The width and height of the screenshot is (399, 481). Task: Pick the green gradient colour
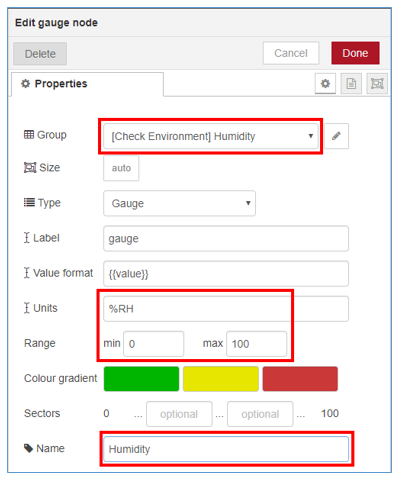(141, 379)
